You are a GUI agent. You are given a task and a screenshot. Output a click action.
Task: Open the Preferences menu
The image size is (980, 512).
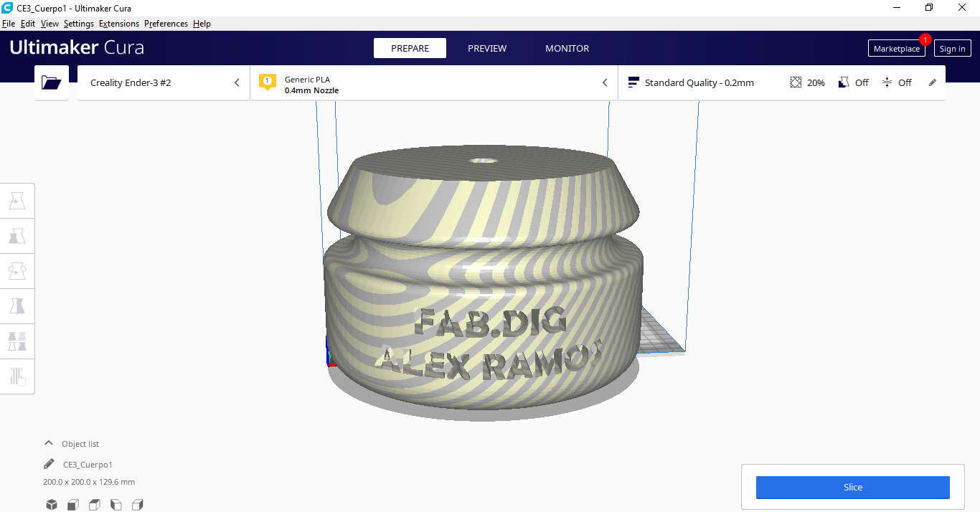(x=166, y=24)
